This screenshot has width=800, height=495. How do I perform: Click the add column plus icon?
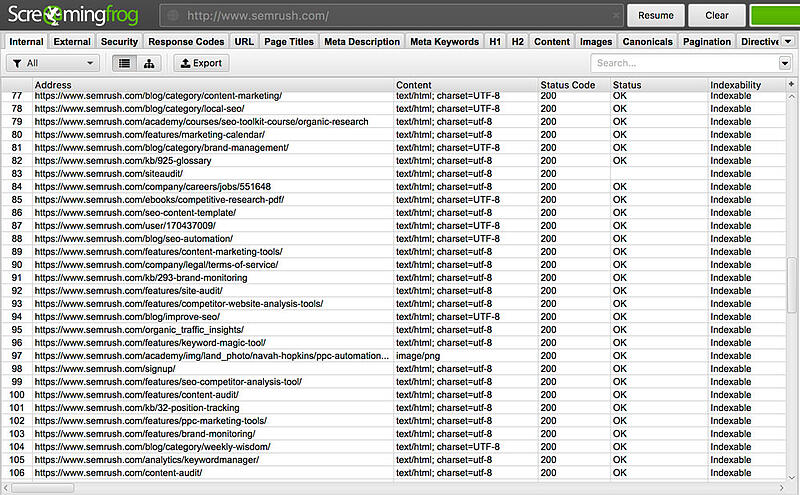[791, 84]
